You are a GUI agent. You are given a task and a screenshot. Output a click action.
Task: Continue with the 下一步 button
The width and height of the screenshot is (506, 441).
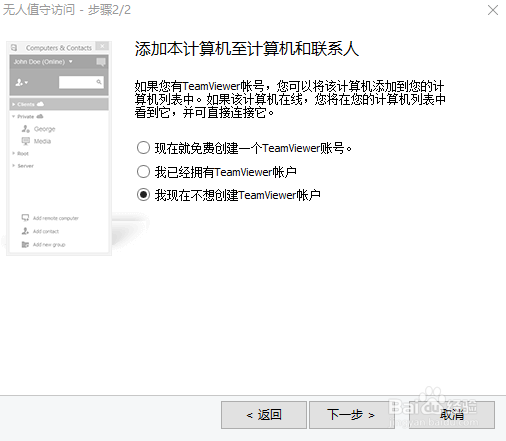[352, 415]
